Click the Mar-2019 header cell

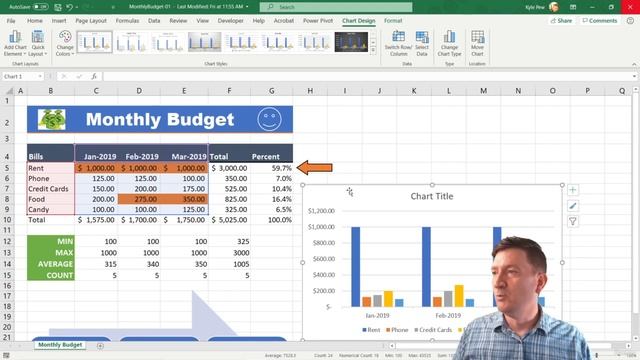[x=184, y=153]
